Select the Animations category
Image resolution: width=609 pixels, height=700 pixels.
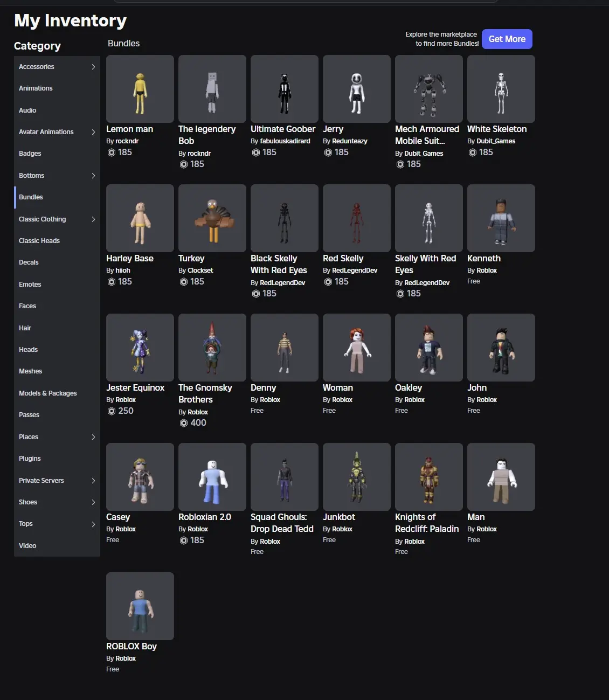click(57, 88)
